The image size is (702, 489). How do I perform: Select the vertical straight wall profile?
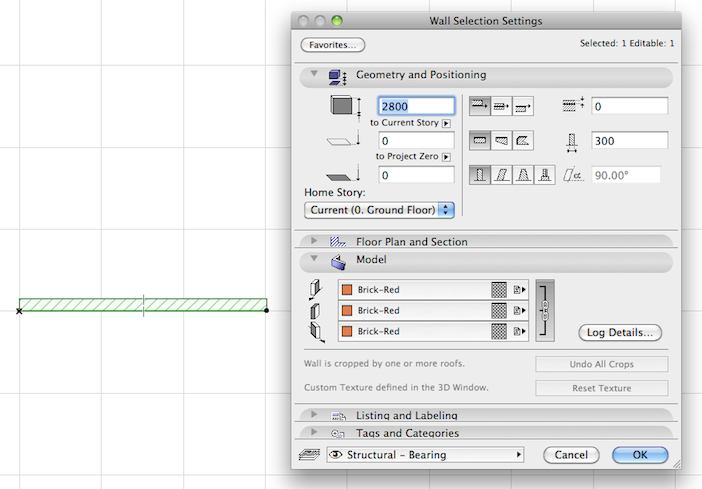(x=479, y=175)
